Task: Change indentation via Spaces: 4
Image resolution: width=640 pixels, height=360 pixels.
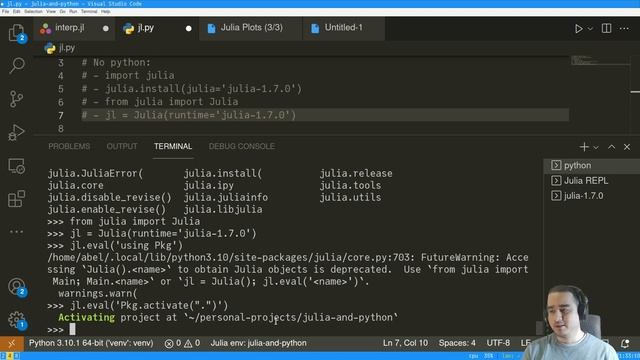Action: click(457, 343)
